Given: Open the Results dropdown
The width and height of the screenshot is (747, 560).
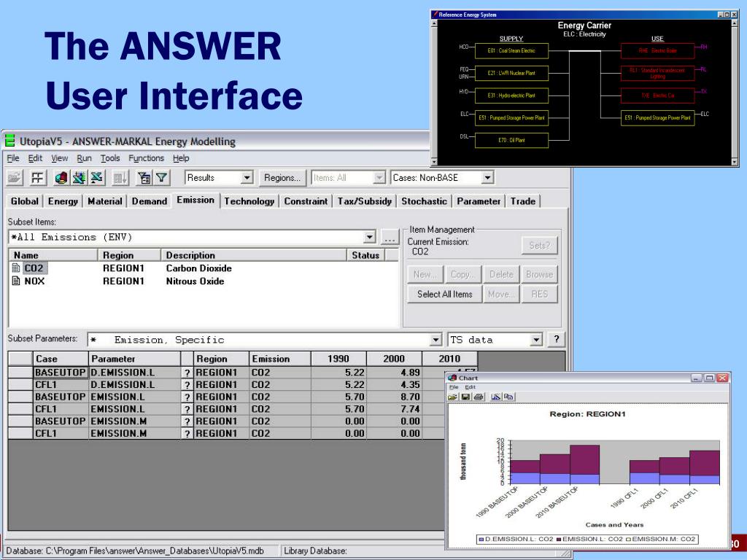Looking at the screenshot, I should tap(247, 178).
